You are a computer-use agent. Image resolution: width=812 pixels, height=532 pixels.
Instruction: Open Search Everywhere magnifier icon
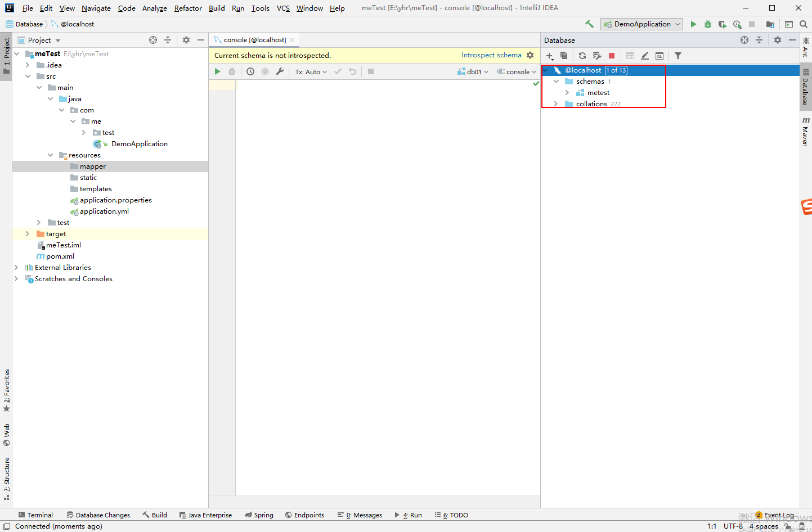pyautogui.click(x=804, y=24)
